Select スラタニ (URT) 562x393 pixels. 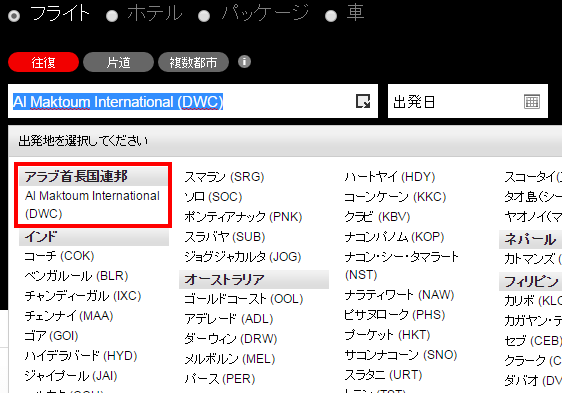tap(383, 375)
